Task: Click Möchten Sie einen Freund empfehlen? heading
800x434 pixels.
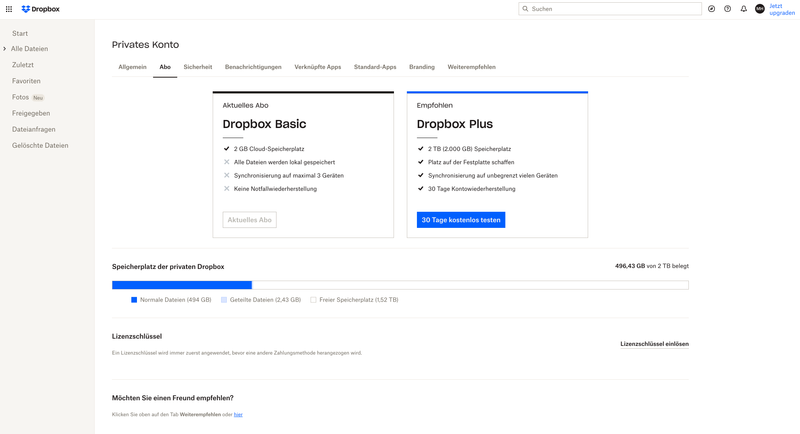Action: [172, 398]
